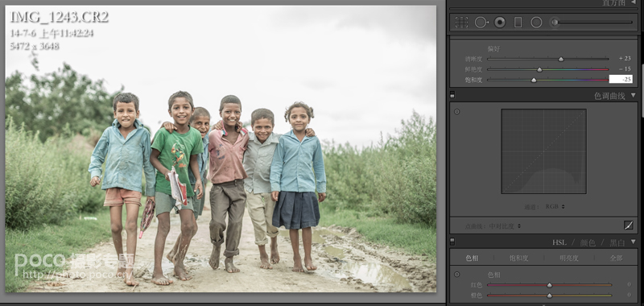Click inside the tone curve graph
The height and width of the screenshot is (306, 644).
543,151
